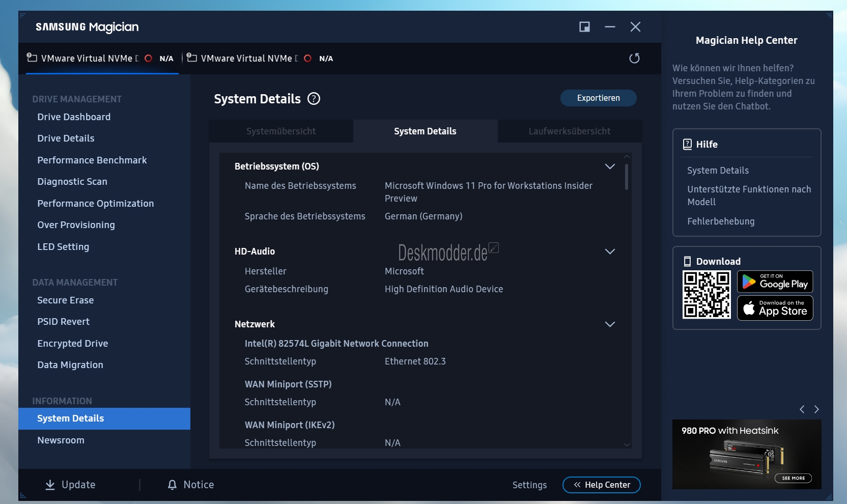The image size is (847, 504).
Task: Open the Fehlerbehebung help link
Action: (721, 221)
